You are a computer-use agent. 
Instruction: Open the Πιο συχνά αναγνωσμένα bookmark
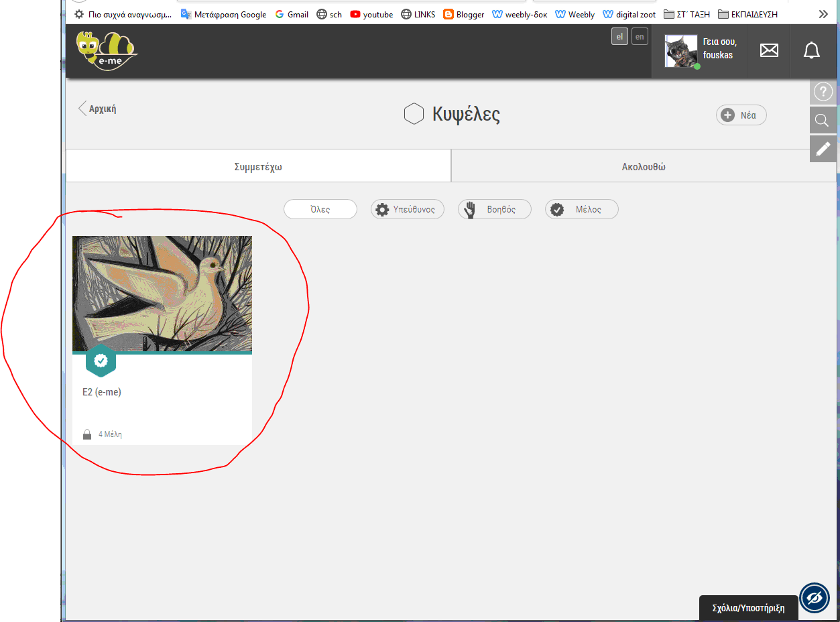(123, 14)
